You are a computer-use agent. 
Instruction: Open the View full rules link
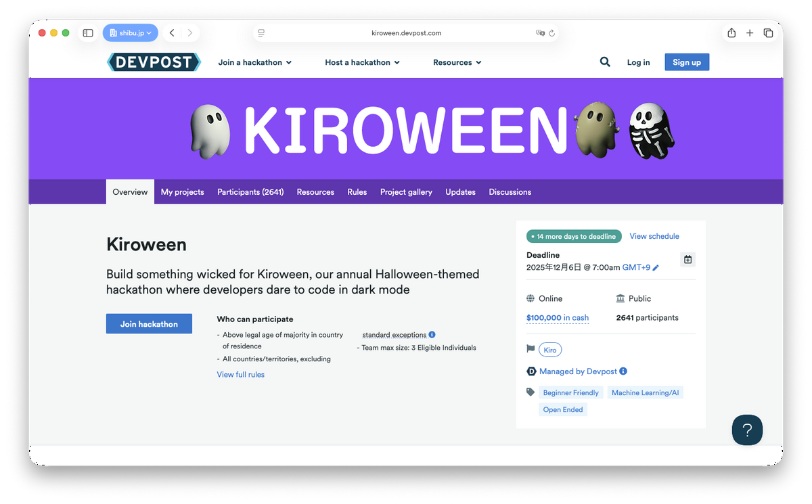[x=240, y=375]
